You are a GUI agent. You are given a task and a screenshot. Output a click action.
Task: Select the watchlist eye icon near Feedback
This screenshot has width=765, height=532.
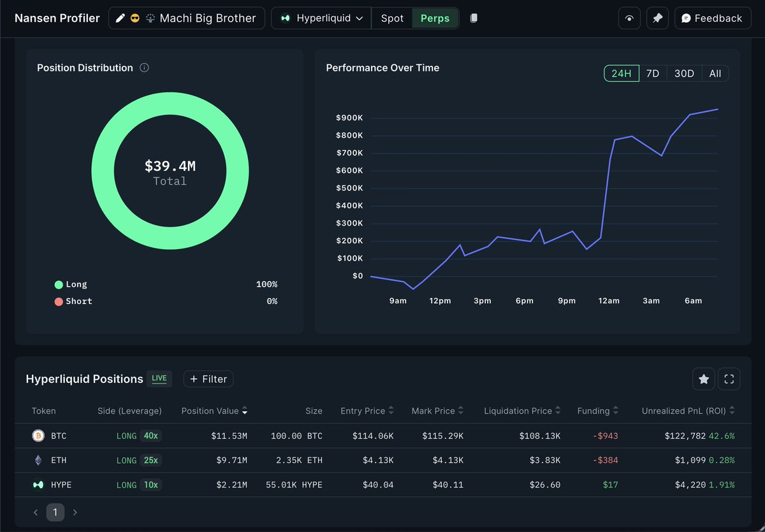pos(629,18)
